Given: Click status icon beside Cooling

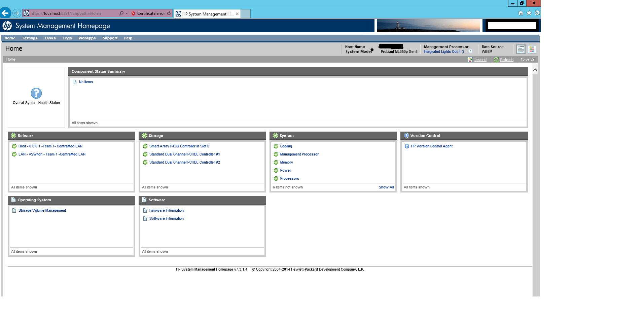Looking at the screenshot, I should point(276,146).
